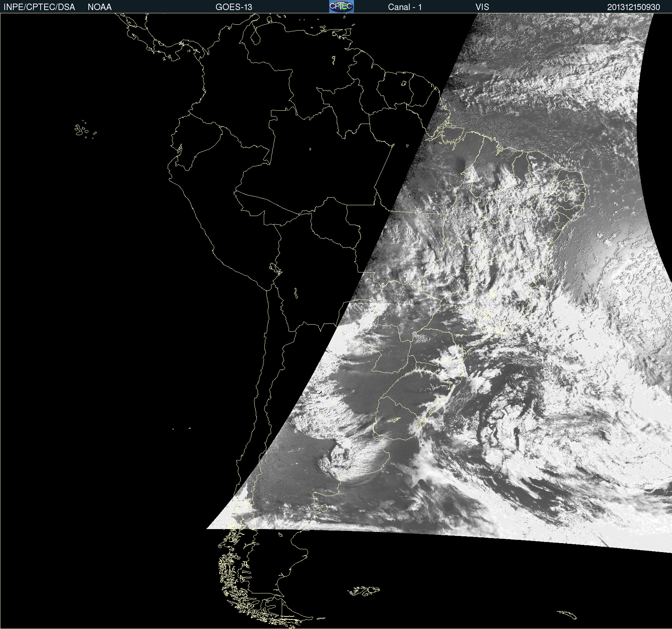This screenshot has height=629, width=672.
Task: Click the 'Canal - 1' channel label
Action: coord(405,7)
